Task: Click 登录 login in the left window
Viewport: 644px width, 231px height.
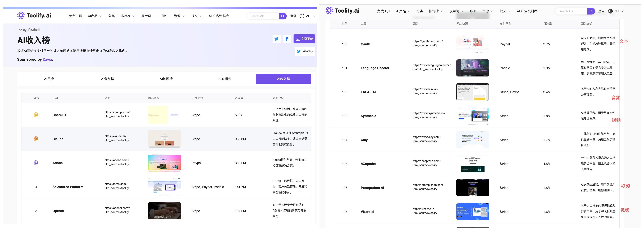Action: pos(293,16)
